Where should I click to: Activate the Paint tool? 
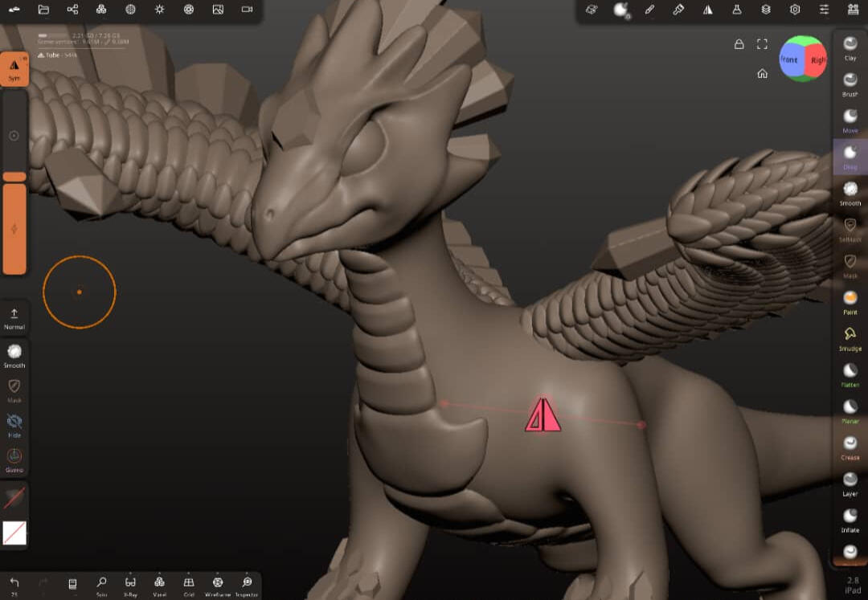[x=850, y=303]
